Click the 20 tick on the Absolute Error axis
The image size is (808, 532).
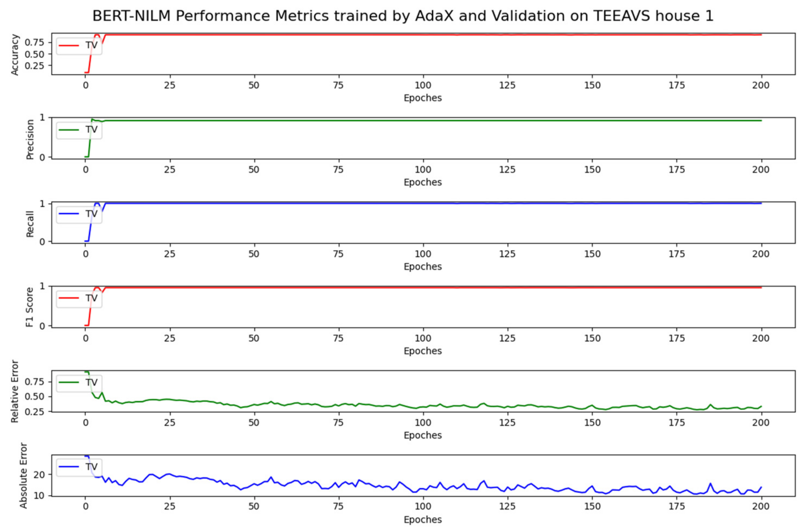(39, 475)
